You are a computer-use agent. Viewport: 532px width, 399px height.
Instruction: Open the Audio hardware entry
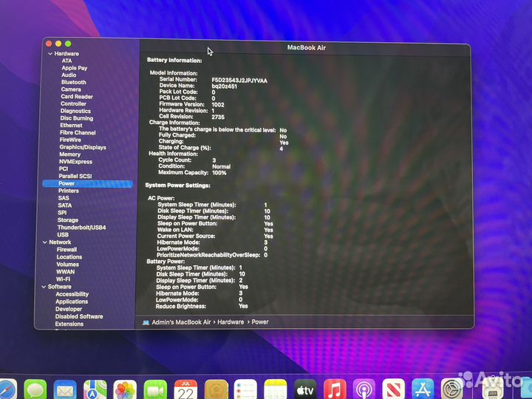[x=69, y=75]
